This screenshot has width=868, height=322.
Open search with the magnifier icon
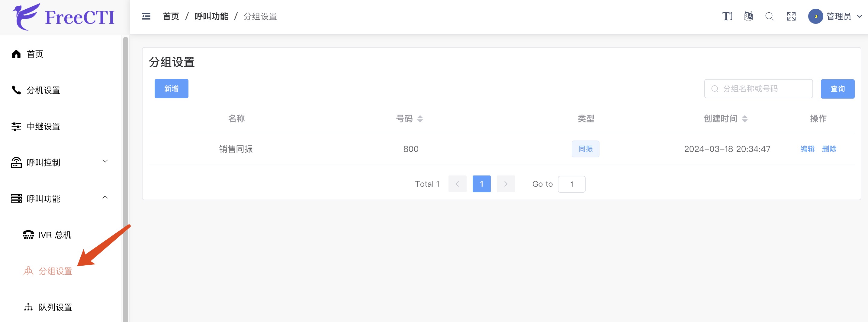769,16
